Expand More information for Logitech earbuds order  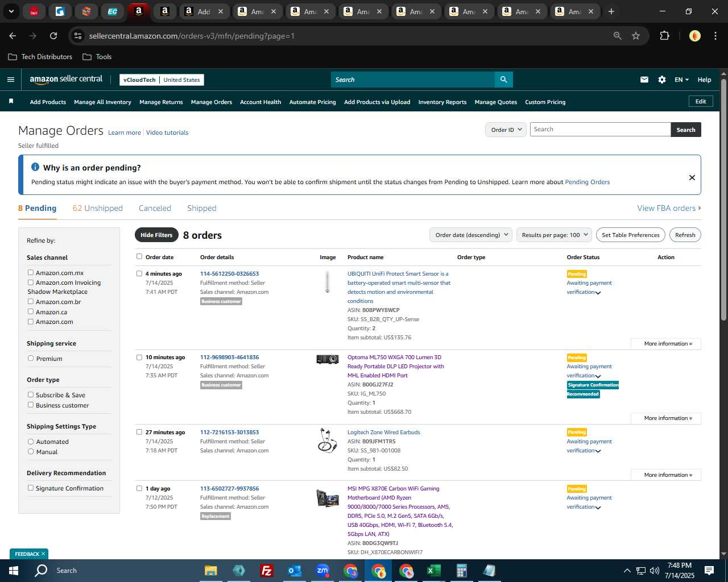(x=666, y=475)
